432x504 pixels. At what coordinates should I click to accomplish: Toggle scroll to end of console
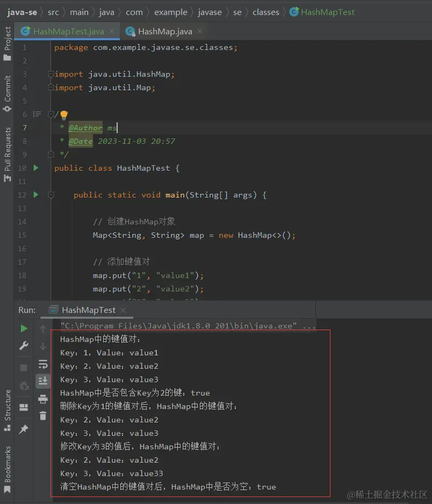[43, 381]
